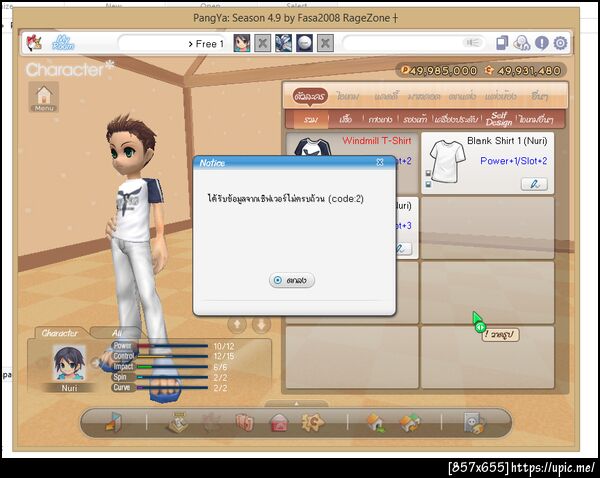Click the greyed-out icon in bottom bar

coord(212,423)
